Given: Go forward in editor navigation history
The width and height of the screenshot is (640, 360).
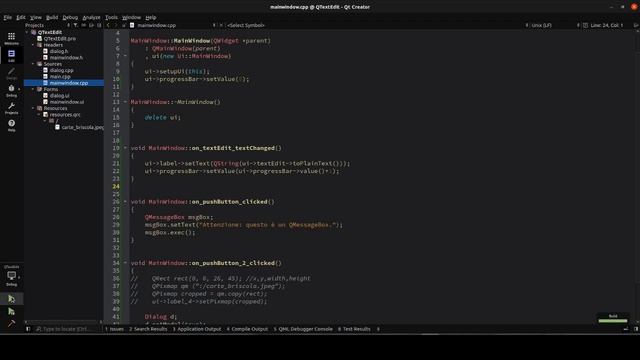Looking at the screenshot, I should tap(116, 25).
